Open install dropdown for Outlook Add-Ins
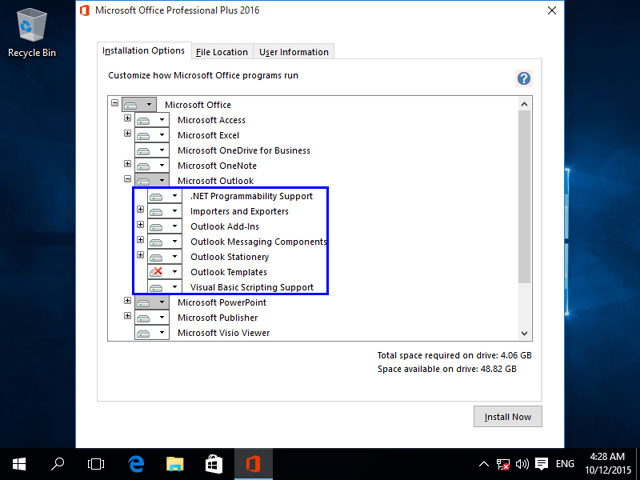This screenshot has height=480, width=640. point(164,227)
